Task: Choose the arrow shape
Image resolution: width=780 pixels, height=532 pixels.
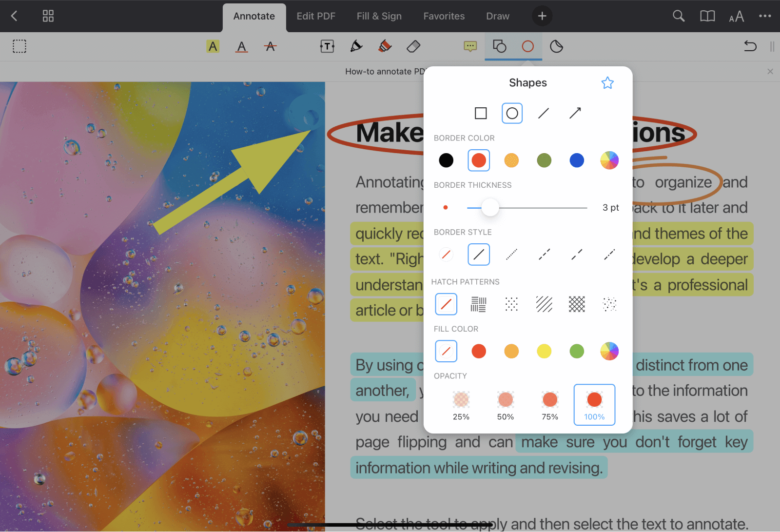Action: 575,113
